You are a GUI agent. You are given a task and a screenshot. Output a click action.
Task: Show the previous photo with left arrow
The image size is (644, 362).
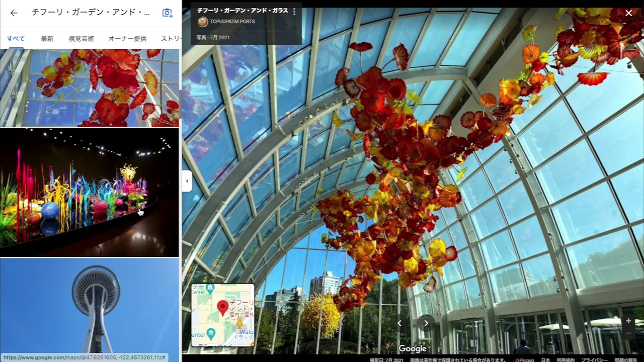coord(399,323)
